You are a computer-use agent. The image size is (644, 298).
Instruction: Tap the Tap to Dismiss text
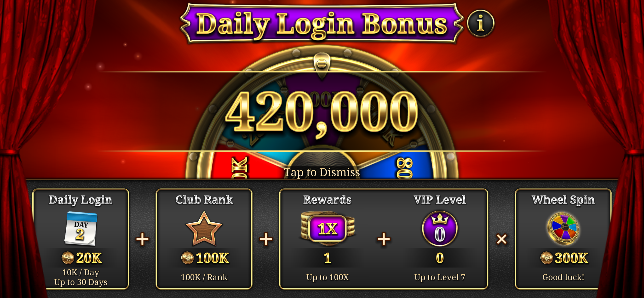pos(322,172)
